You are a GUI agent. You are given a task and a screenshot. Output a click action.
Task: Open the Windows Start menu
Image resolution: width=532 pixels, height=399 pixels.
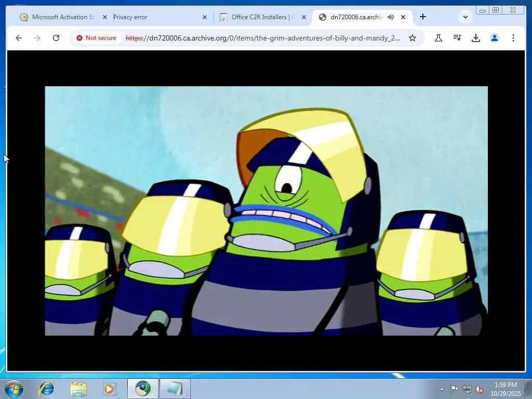pos(14,389)
